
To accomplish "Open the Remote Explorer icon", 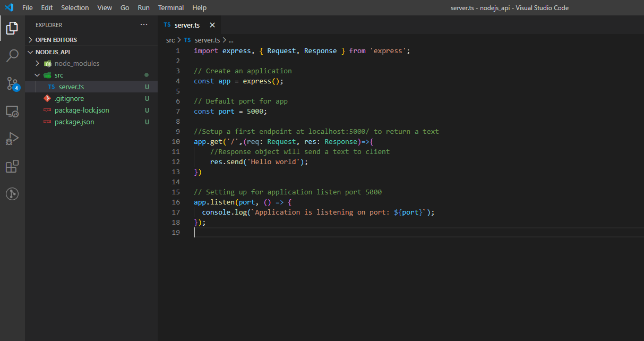I will (12, 111).
